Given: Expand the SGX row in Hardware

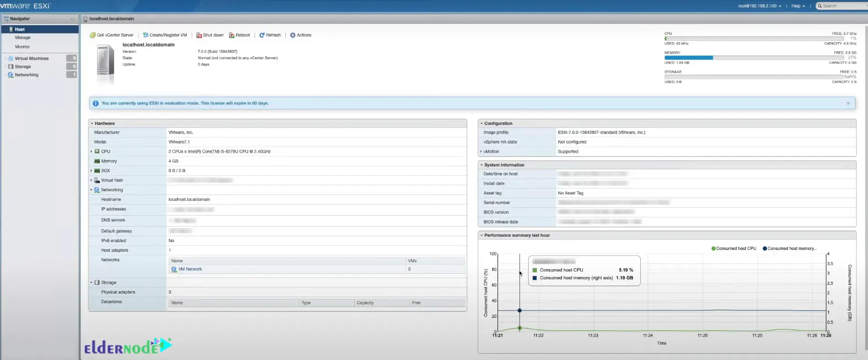Looking at the screenshot, I should tap(91, 171).
